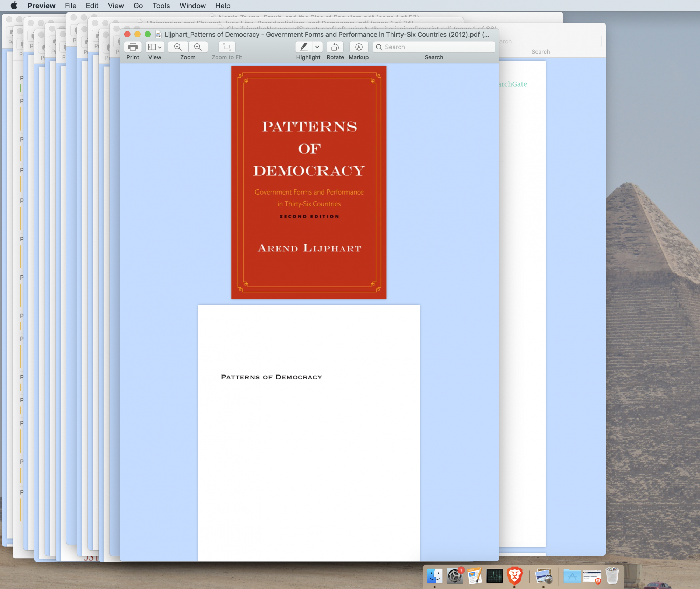Select the Highlight pen icon
700x589 pixels.
[304, 47]
